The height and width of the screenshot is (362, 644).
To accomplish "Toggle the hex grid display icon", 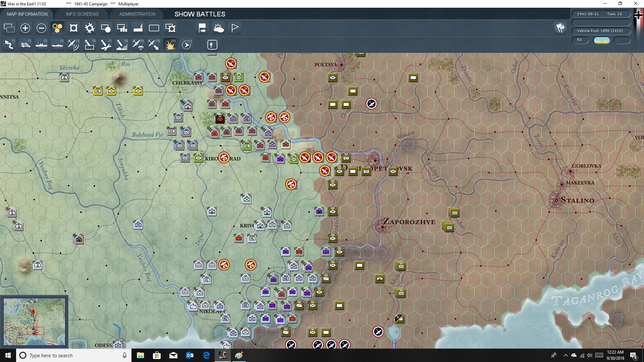I will [x=57, y=28].
